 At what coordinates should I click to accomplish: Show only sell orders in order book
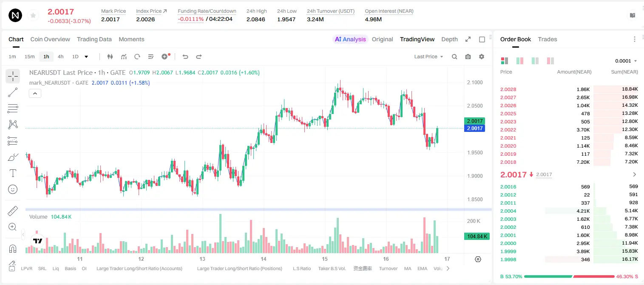coord(550,61)
